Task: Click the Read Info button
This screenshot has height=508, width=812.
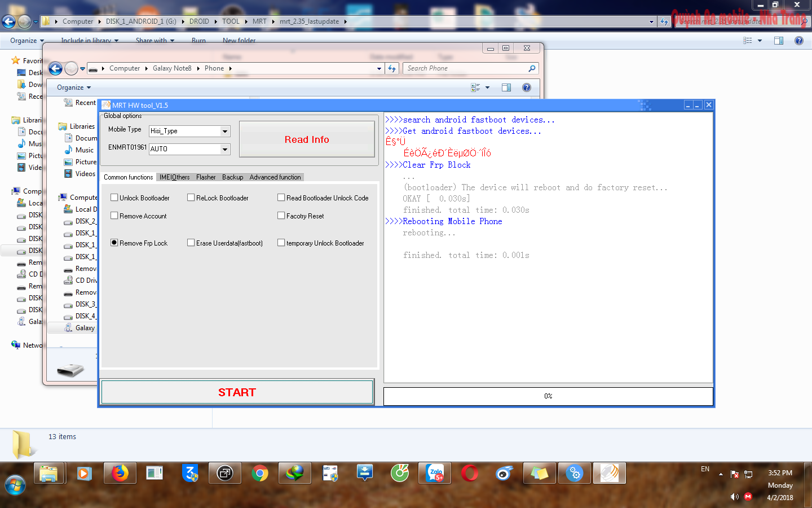Action: point(307,139)
